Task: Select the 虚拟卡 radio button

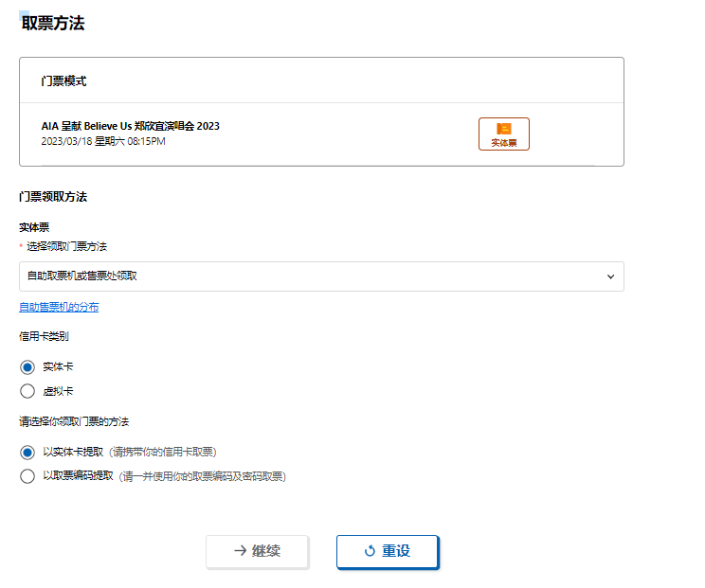Action: tap(27, 391)
